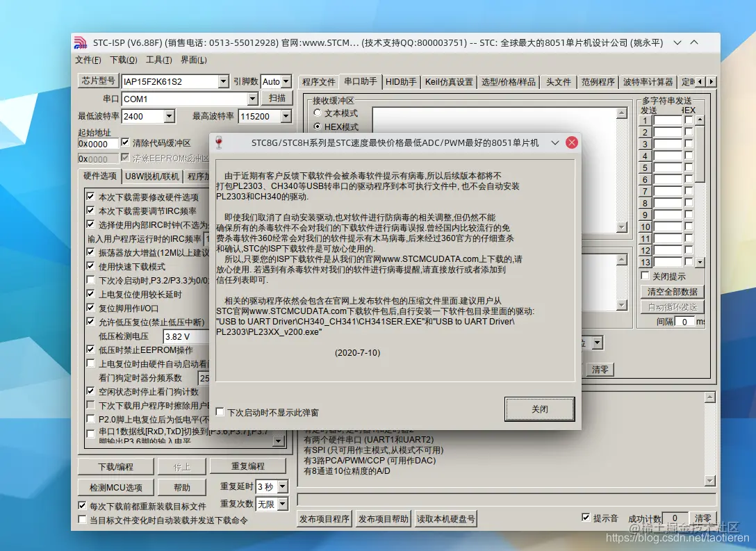Click the 发布项目程序 button
The width and height of the screenshot is (756, 551).
click(x=324, y=519)
